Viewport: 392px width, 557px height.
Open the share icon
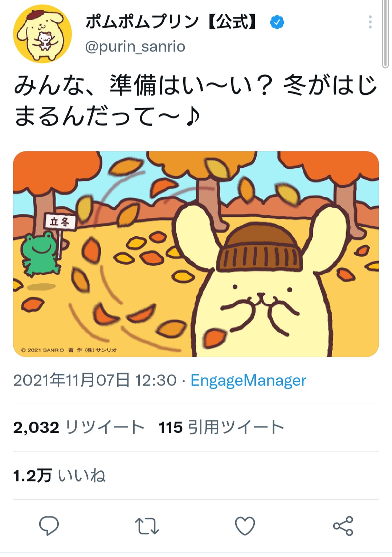pos(343,526)
